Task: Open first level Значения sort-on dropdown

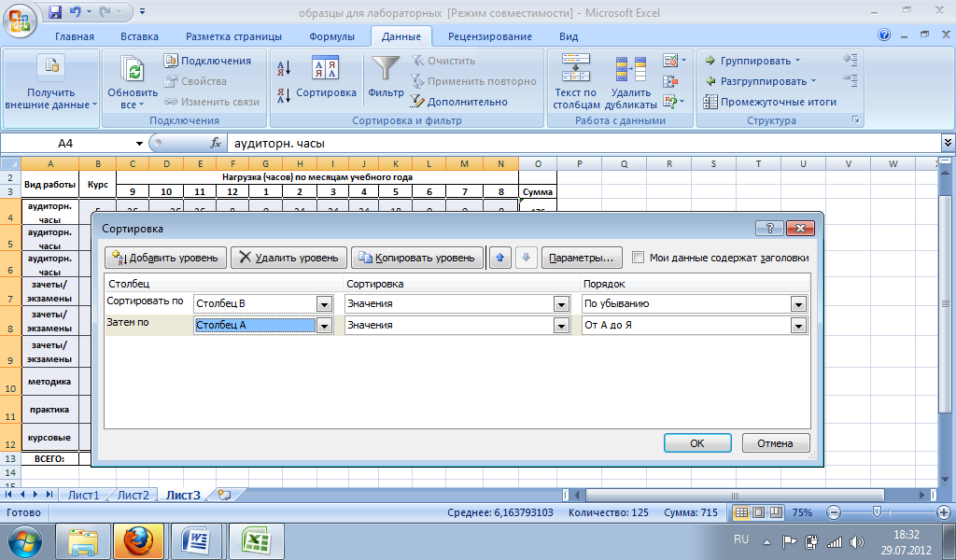Action: coord(561,303)
